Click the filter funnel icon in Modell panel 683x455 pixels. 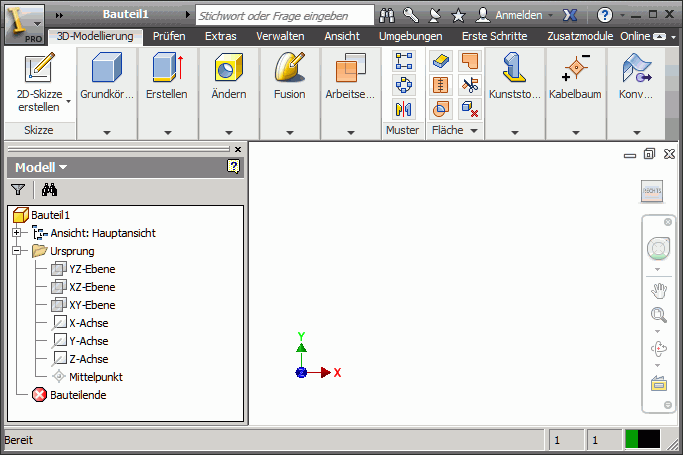18,189
